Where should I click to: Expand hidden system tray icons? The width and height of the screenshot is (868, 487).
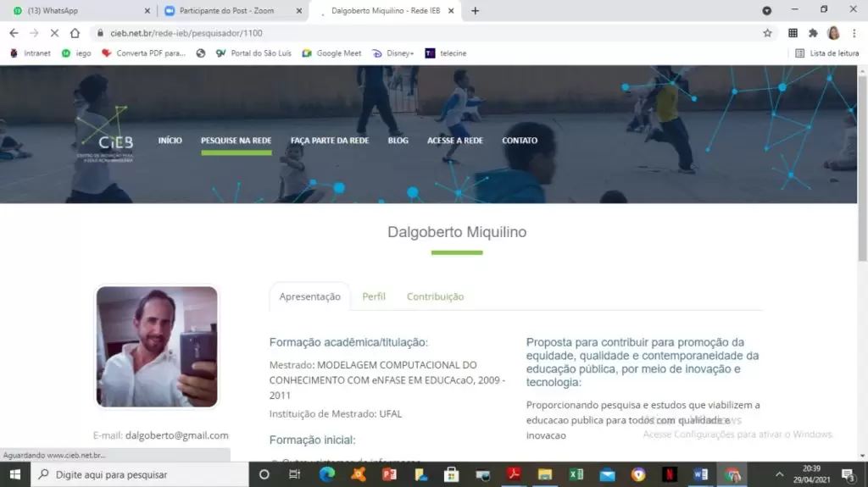pos(779,474)
